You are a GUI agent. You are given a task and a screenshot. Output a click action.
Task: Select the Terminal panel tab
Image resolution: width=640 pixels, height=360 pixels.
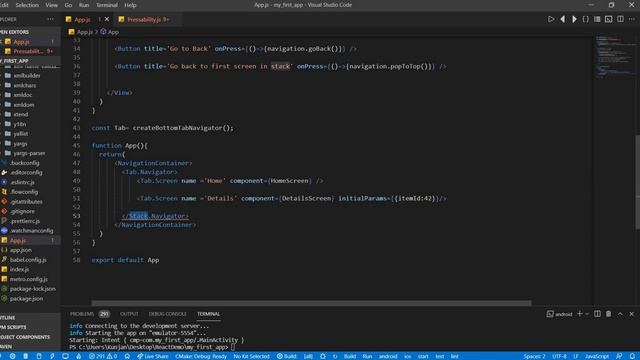click(209, 314)
